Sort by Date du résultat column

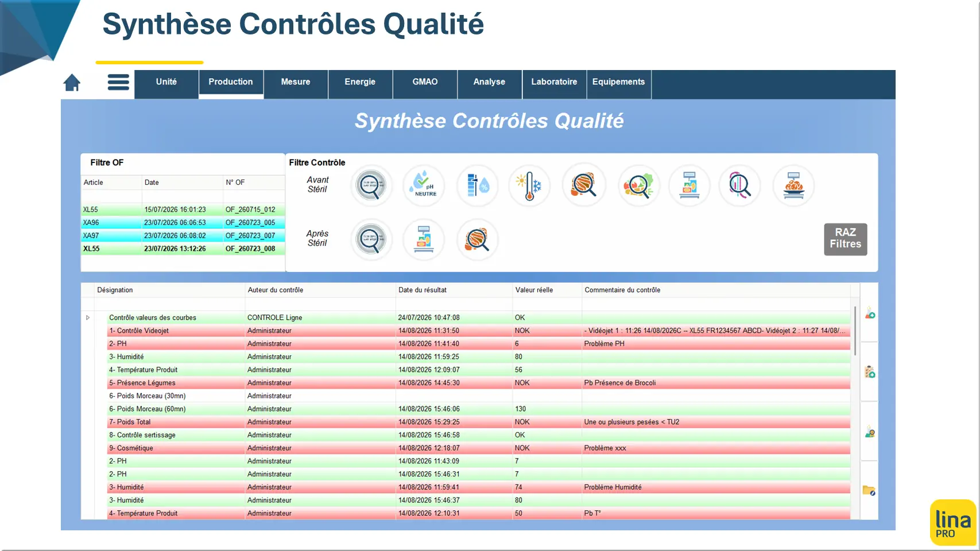pyautogui.click(x=454, y=290)
